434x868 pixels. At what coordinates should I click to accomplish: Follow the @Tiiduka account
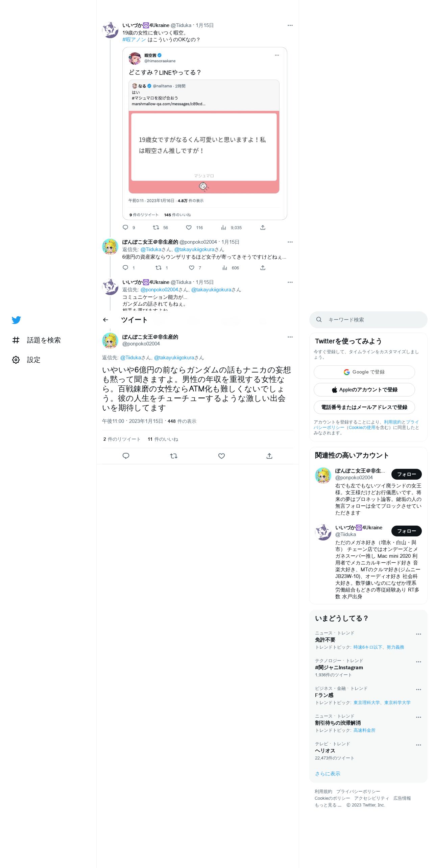pyautogui.click(x=406, y=531)
